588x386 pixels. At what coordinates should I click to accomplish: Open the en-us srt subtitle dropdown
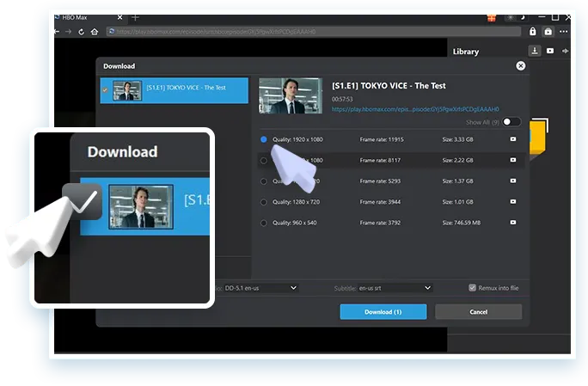coord(395,288)
